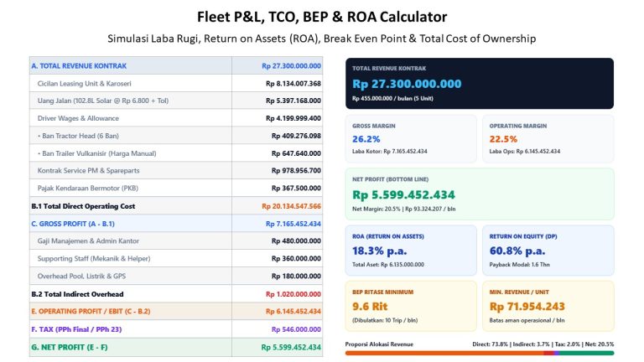Click the ROA 18.3% p.a. card
This screenshot has height=362, width=644.
[x=411, y=250]
